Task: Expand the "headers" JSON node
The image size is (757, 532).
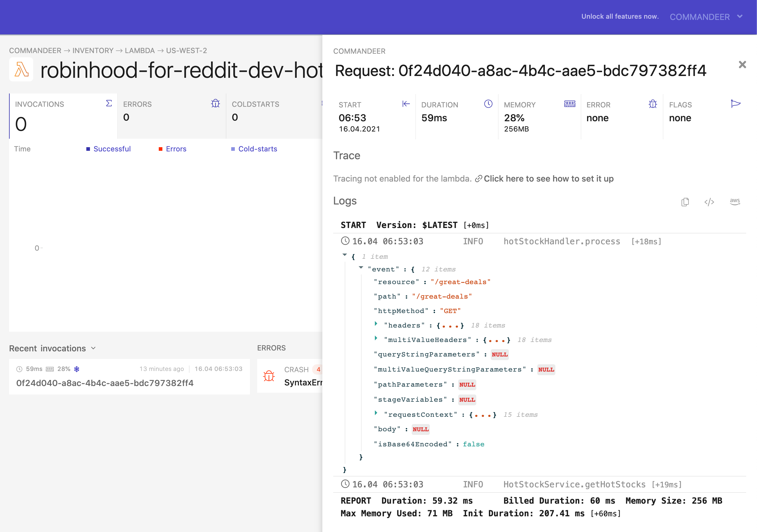Action: coord(376,324)
